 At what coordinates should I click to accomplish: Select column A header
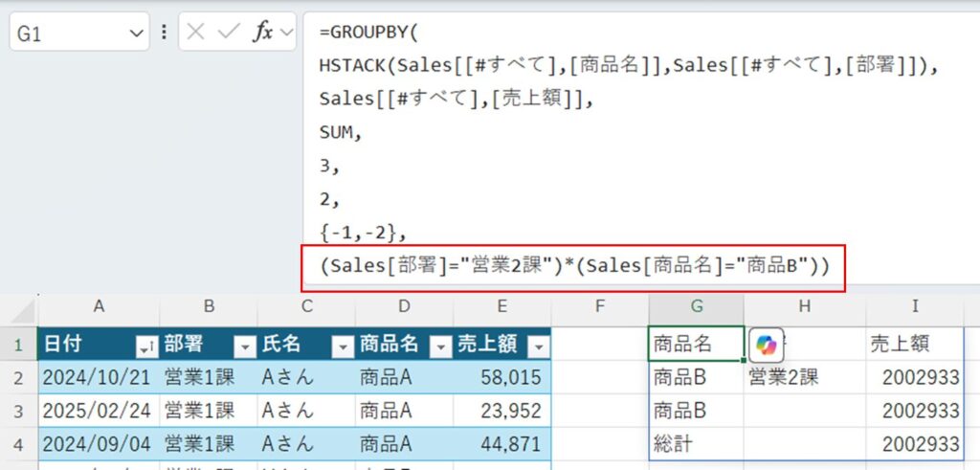click(x=99, y=306)
